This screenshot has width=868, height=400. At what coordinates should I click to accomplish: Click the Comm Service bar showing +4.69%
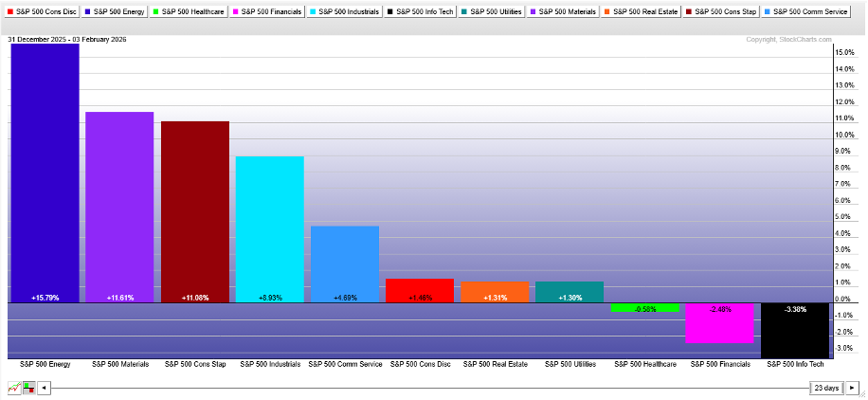click(345, 264)
